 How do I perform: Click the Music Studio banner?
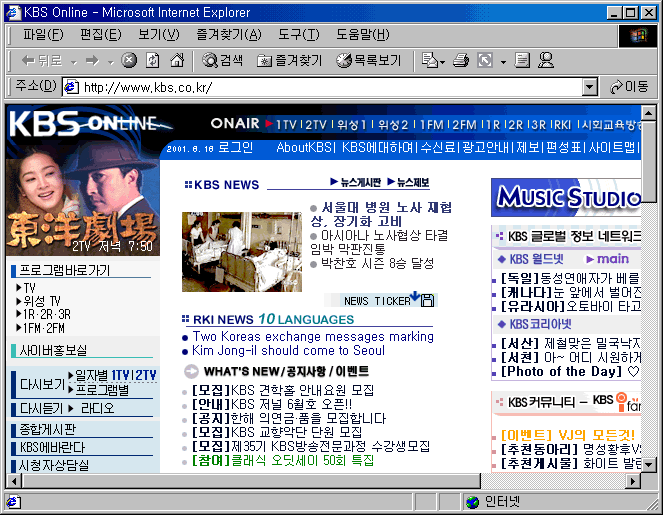pyautogui.click(x=566, y=197)
